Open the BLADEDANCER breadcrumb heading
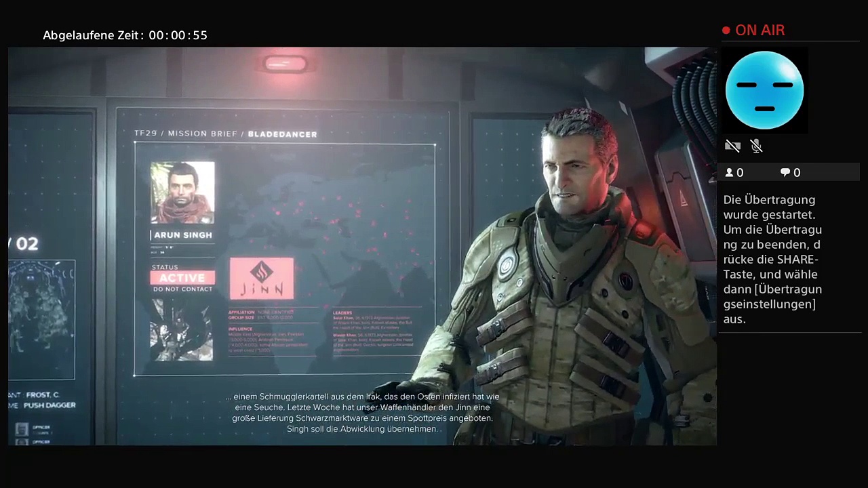This screenshot has width=868, height=488. tap(282, 134)
